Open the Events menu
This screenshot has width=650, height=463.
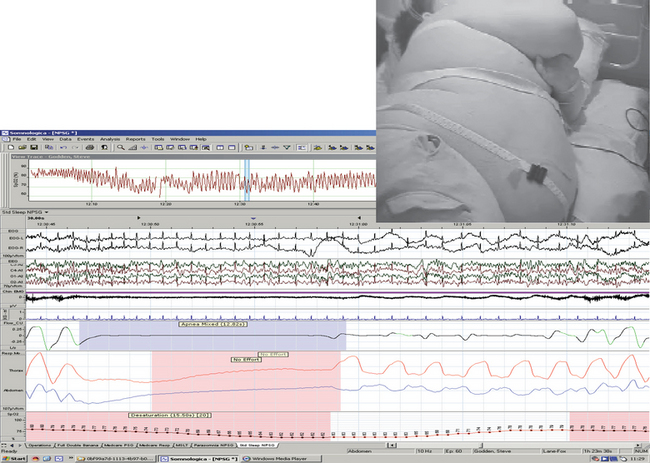point(85,138)
